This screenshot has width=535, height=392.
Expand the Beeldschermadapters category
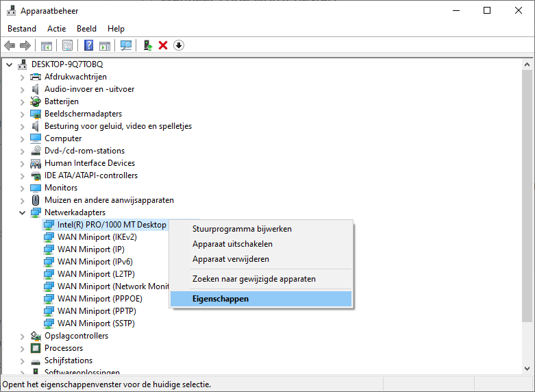[22, 114]
